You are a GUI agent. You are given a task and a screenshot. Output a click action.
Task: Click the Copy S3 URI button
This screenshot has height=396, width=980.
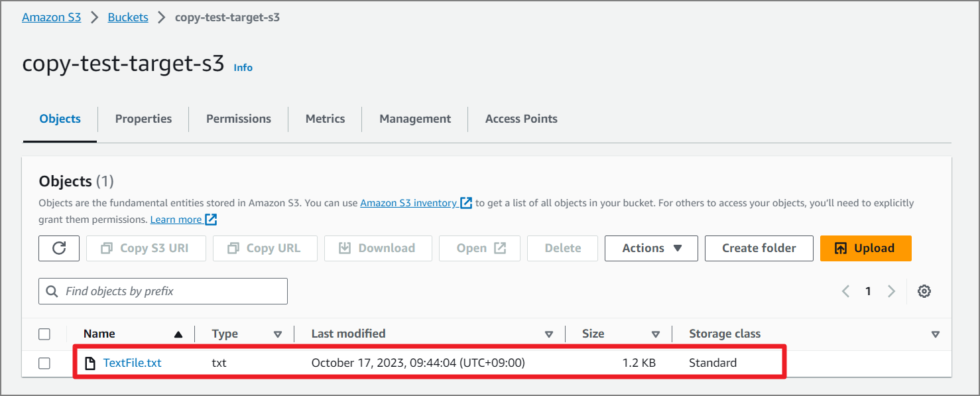(x=146, y=248)
